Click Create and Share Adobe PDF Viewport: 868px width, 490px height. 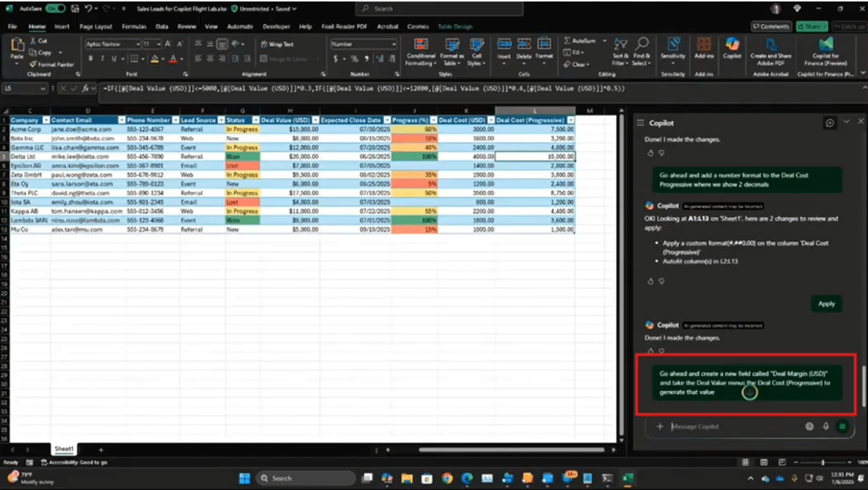771,49
